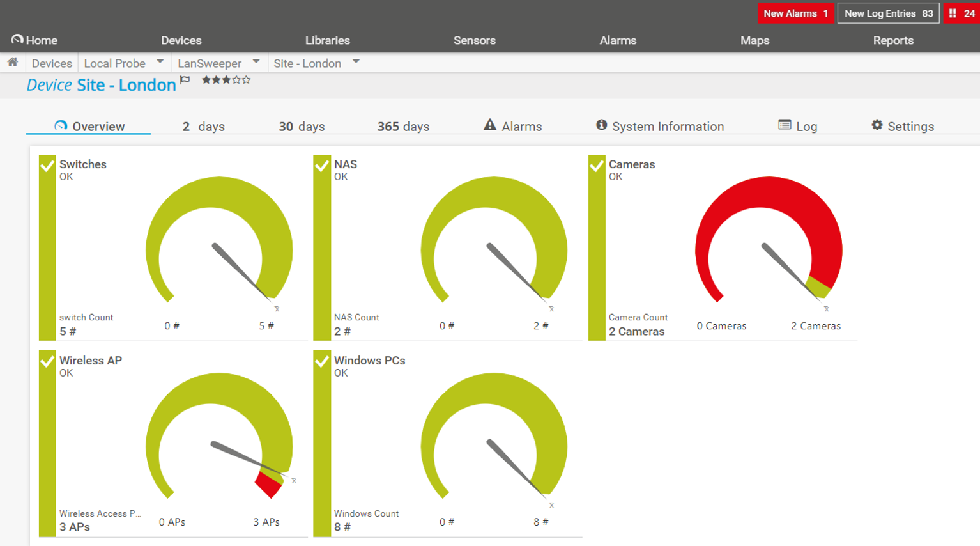
Task: Click the priority flag icon beside device name
Action: (x=185, y=81)
